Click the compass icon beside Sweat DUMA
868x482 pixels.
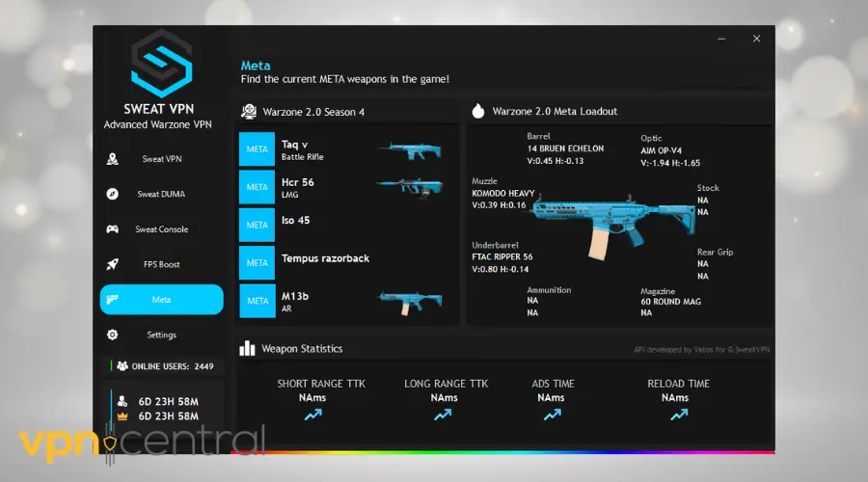[x=113, y=194]
